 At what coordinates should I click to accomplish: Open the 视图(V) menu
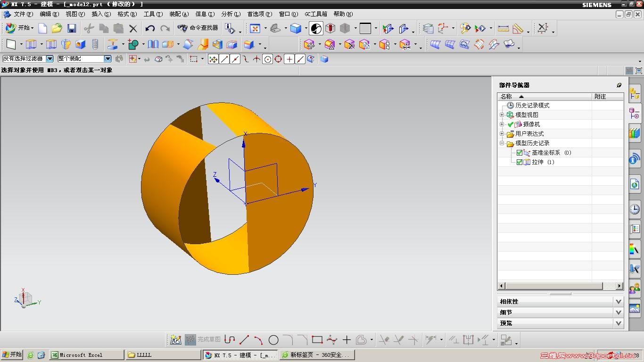[75, 14]
